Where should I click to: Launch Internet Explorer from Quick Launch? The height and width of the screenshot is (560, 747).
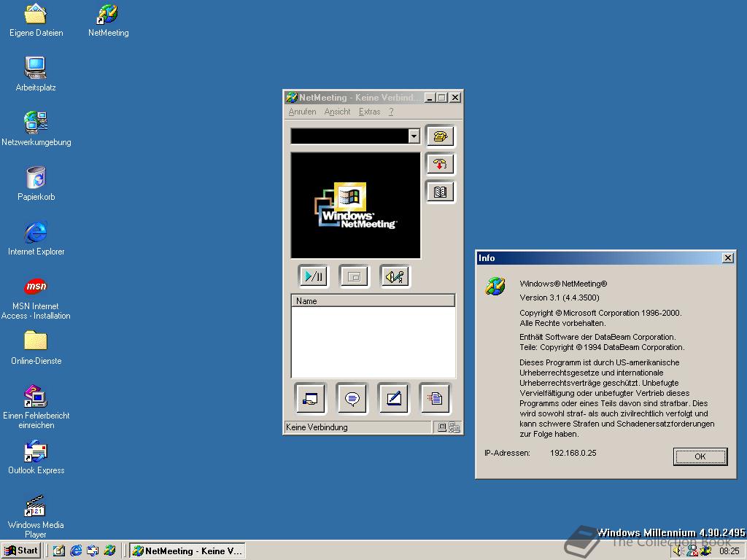(x=76, y=551)
